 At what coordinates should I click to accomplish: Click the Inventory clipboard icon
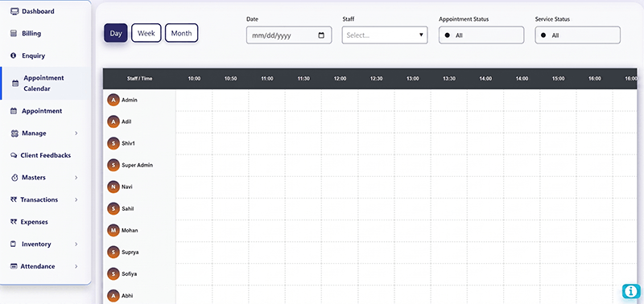(x=14, y=244)
